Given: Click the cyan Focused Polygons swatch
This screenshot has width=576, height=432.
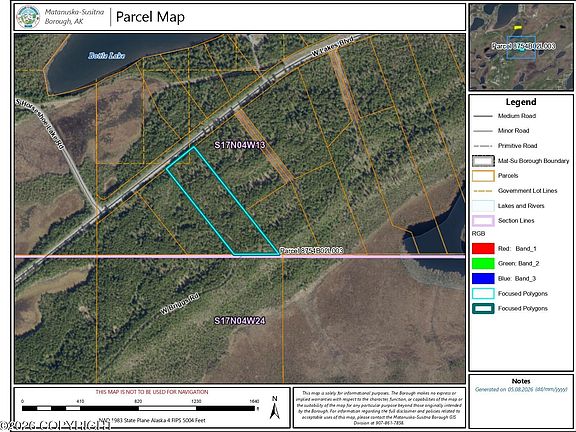Looking at the screenshot, I should (483, 294).
